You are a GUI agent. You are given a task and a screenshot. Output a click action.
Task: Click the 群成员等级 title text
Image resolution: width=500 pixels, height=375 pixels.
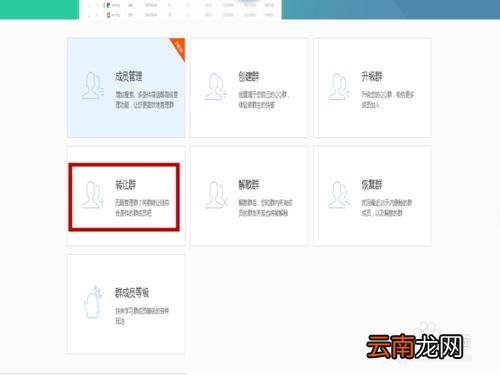click(132, 293)
